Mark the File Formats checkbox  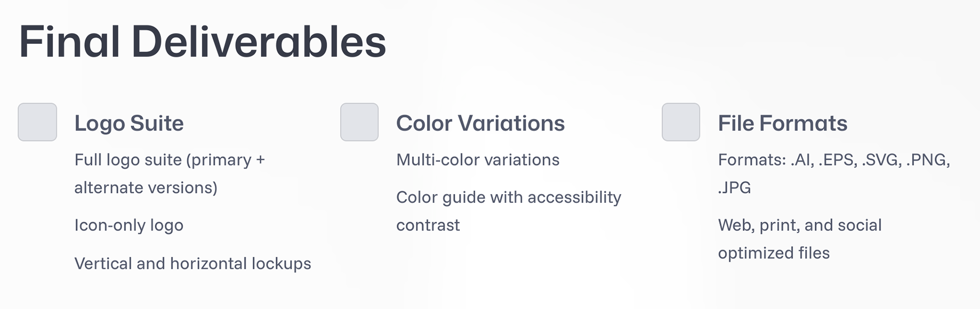pos(681,122)
